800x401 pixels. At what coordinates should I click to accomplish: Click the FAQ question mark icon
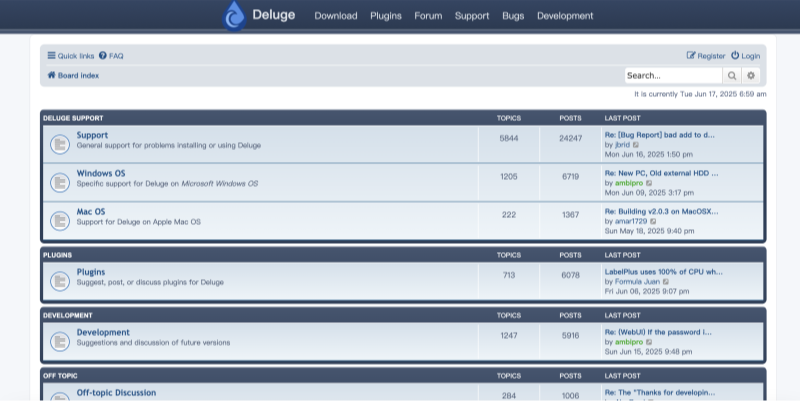click(x=103, y=55)
